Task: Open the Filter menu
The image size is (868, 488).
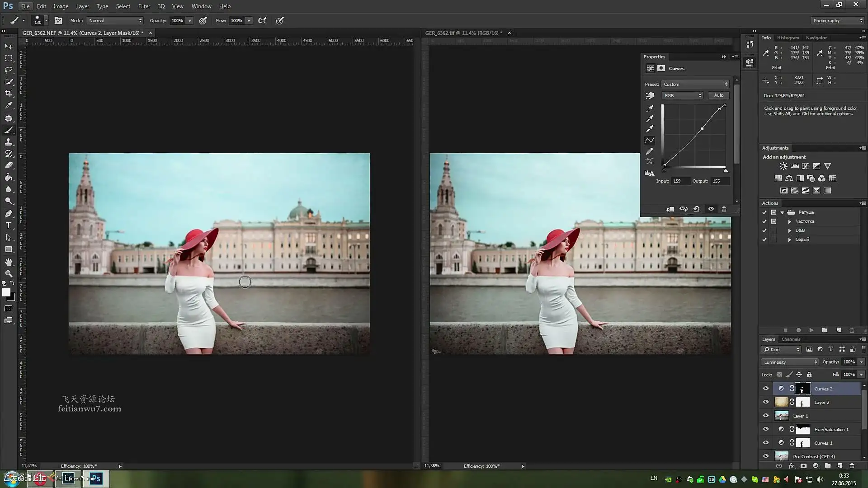Action: point(144,6)
